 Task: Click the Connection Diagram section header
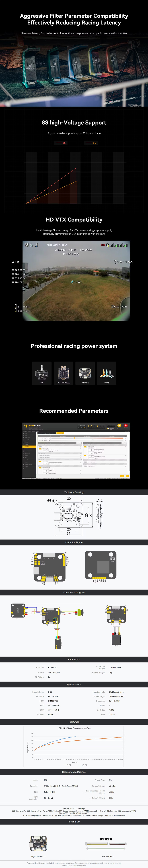coord(74,592)
